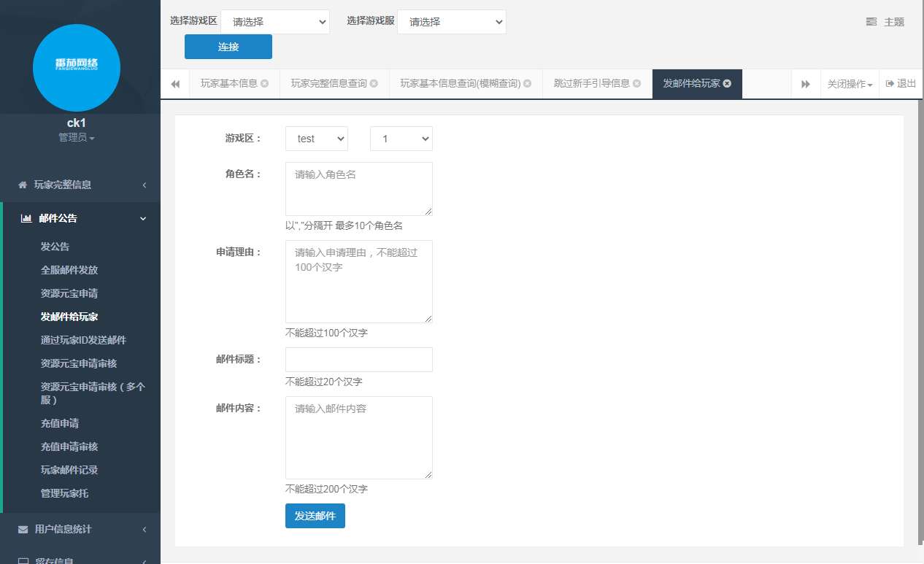The image size is (924, 564).
Task: Open the 选择游戏服 dropdown
Action: click(x=451, y=22)
